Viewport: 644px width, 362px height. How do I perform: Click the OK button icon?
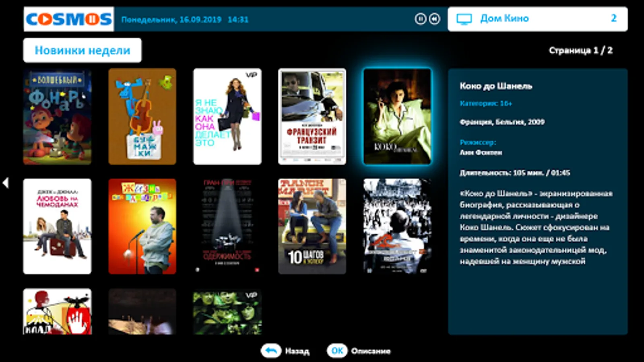click(337, 351)
